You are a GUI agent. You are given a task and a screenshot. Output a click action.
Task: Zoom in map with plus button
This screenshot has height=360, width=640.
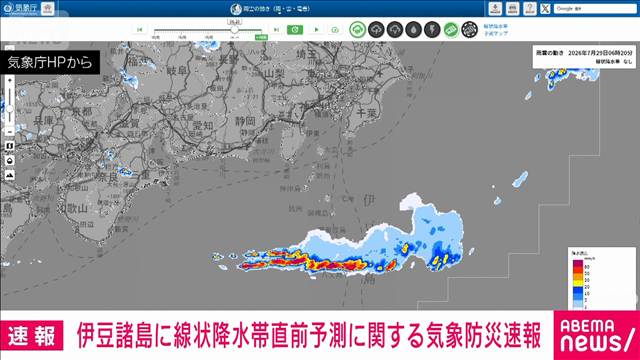[x=9, y=80]
